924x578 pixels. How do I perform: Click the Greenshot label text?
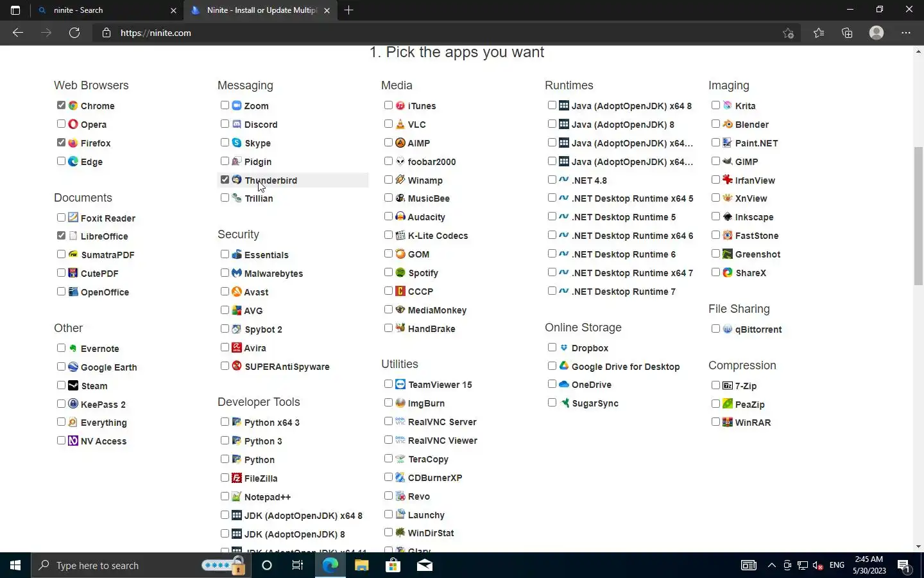pos(758,254)
